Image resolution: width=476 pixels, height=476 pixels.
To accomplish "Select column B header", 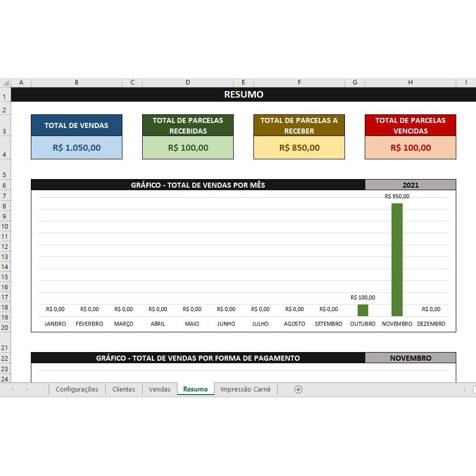I will [x=76, y=82].
